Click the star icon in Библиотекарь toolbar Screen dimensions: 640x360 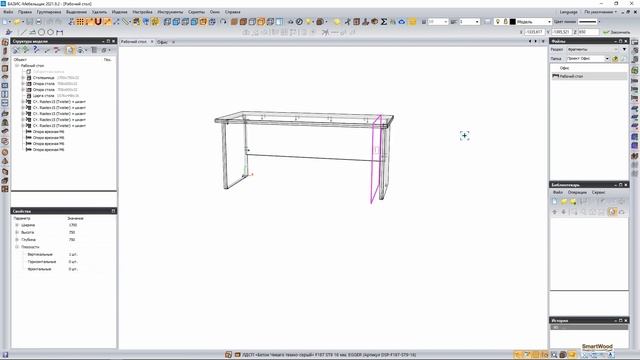click(x=573, y=201)
